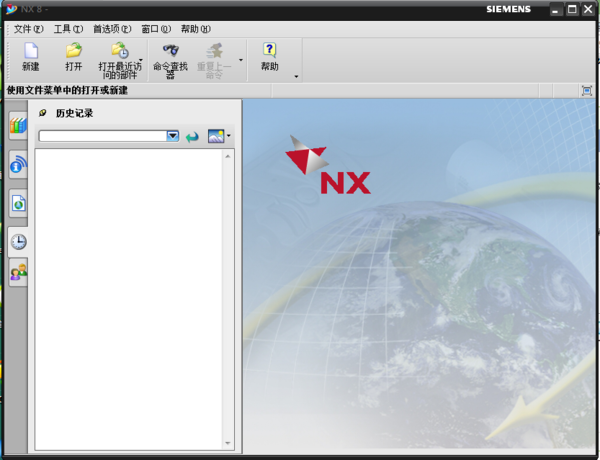The width and height of the screenshot is (600, 460).
Task: Open the 文件 (File) menu
Action: pyautogui.click(x=28, y=29)
